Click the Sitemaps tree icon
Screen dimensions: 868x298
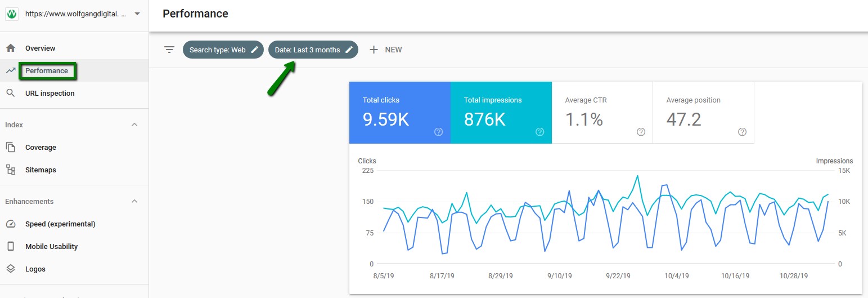11,170
